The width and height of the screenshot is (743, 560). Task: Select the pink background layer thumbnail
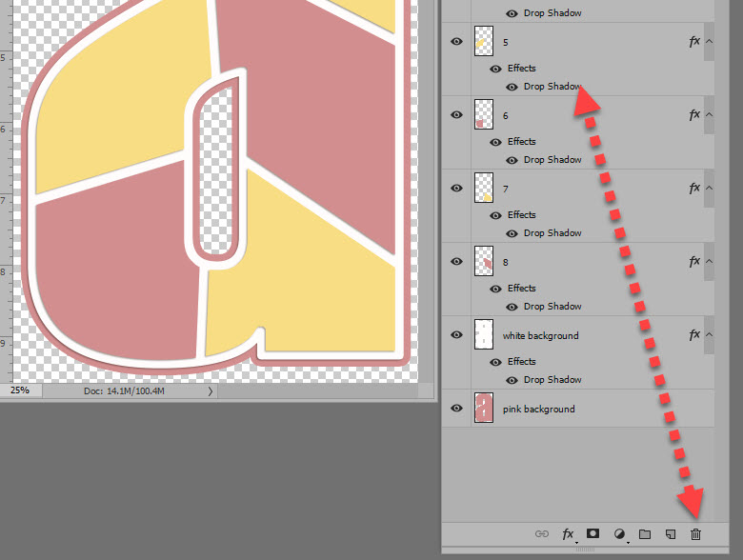coord(484,408)
